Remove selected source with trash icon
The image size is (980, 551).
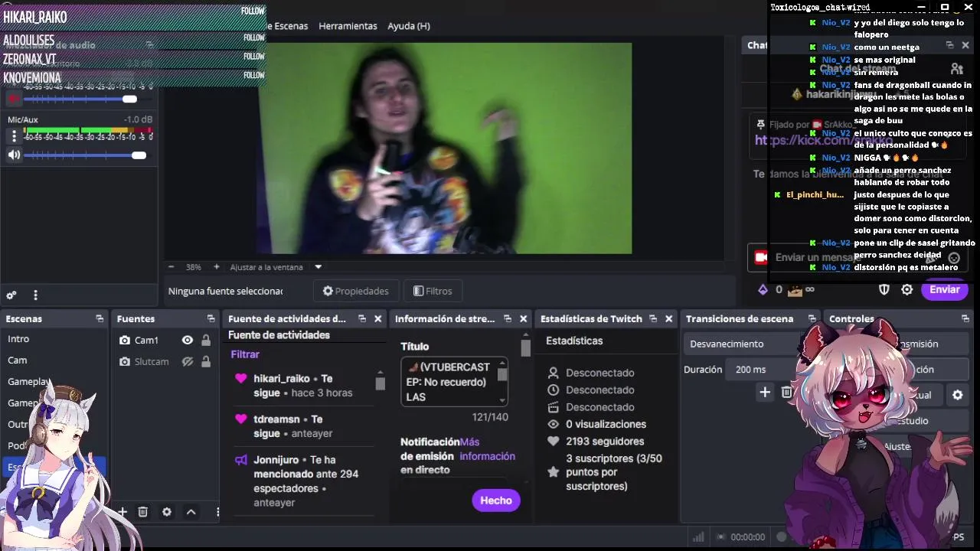pos(142,512)
